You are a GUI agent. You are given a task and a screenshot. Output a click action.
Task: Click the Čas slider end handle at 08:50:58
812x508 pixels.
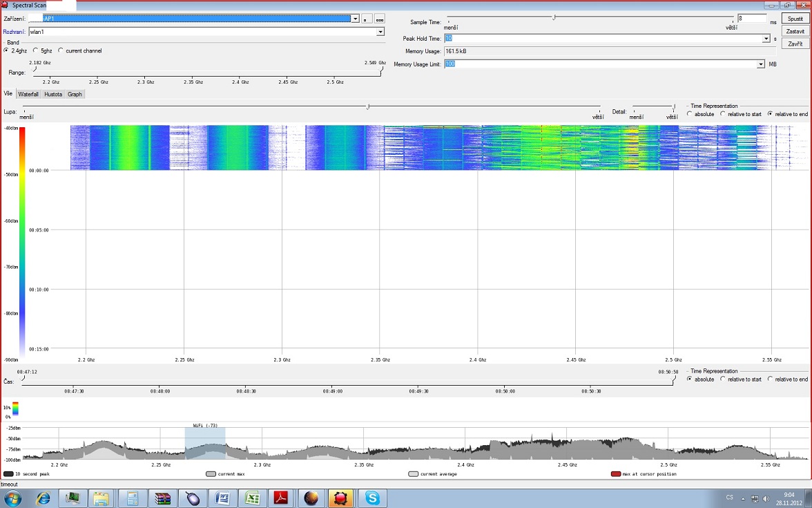674,379
